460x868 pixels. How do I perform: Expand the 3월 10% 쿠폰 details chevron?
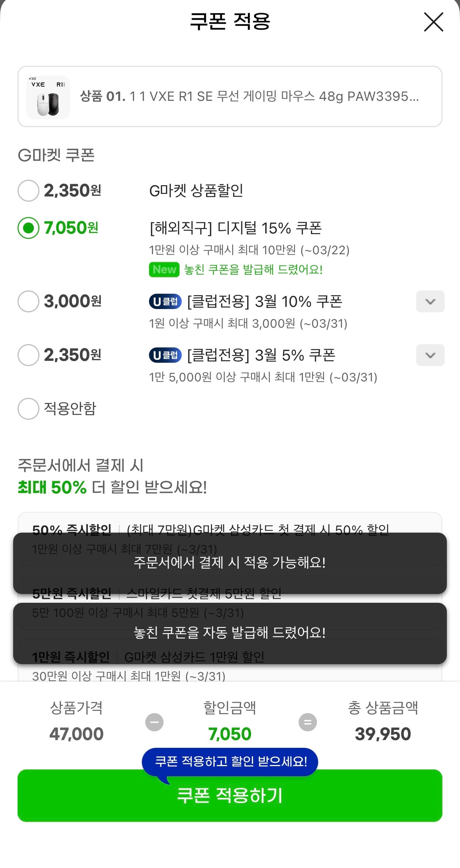point(430,301)
